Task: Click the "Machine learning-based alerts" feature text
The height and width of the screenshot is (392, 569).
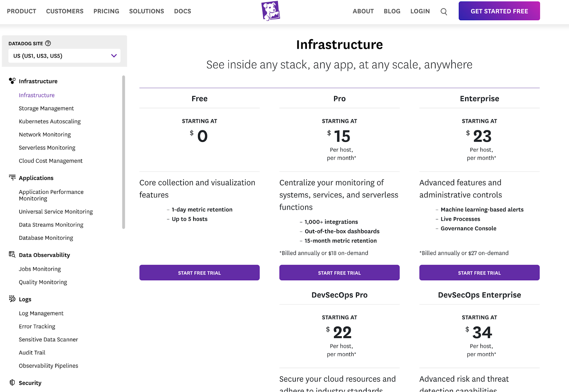Action: click(482, 210)
